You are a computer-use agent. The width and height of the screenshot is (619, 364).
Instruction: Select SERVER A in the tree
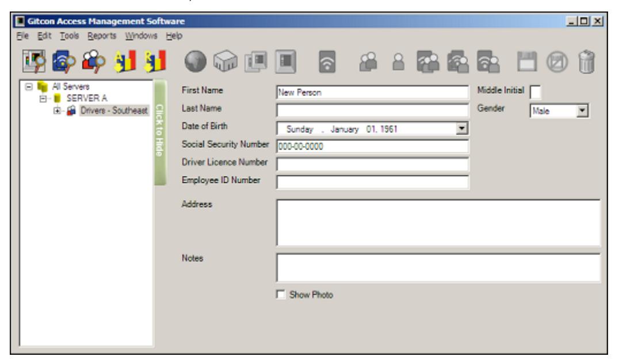(87, 98)
